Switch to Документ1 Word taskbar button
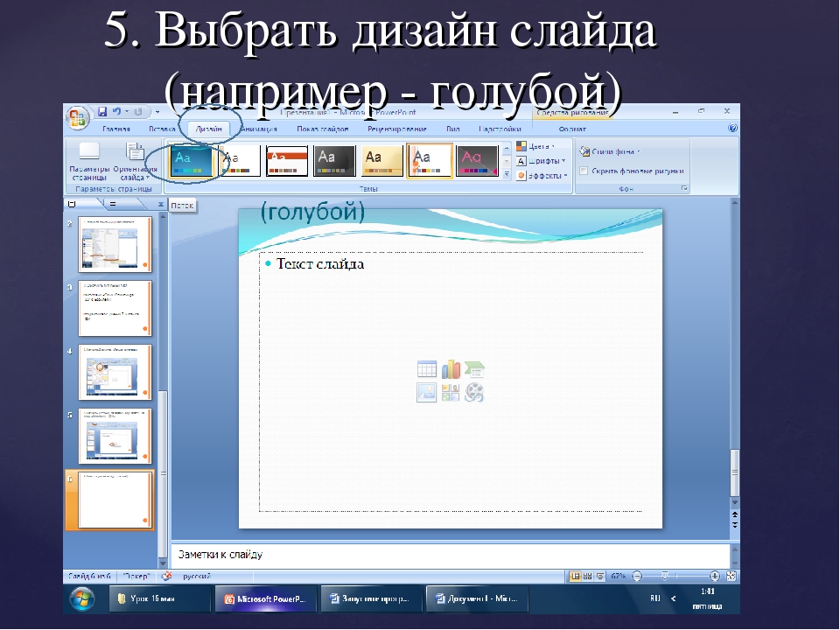The height and width of the screenshot is (630, 840). (477, 598)
